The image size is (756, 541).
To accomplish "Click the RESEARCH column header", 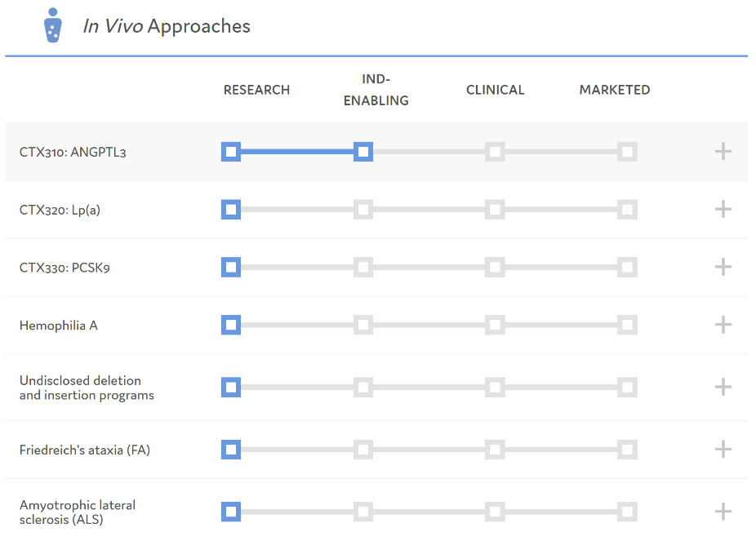I will pos(256,90).
